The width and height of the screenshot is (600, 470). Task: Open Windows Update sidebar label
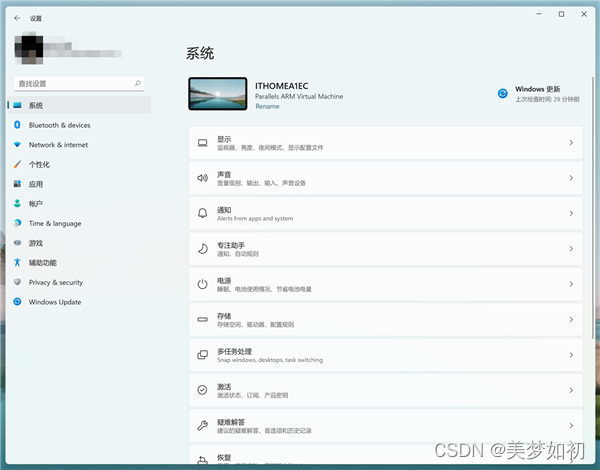point(55,302)
